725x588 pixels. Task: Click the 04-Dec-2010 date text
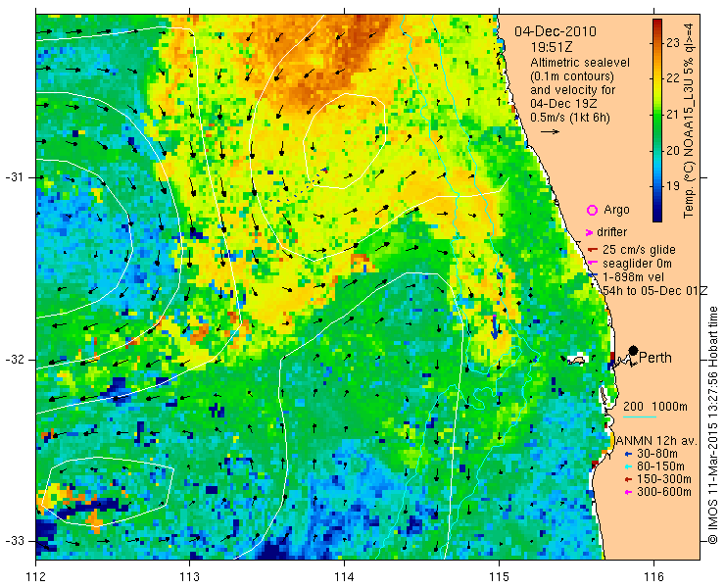(556, 31)
